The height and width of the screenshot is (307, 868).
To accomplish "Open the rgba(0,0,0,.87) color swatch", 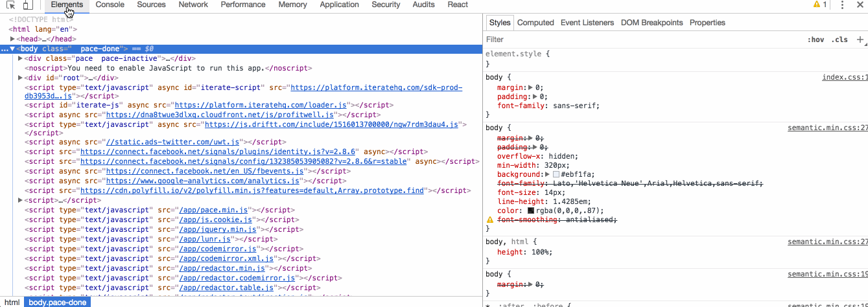I will click(531, 210).
